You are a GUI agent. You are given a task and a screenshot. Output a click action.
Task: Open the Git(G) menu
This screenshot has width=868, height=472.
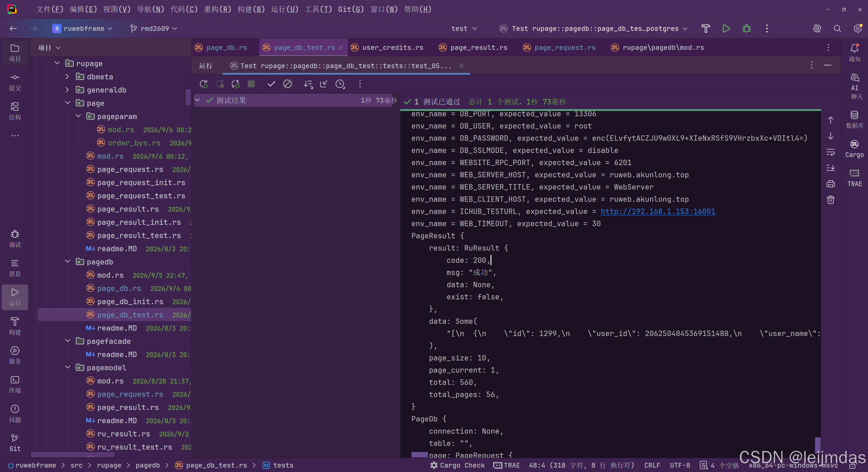coord(351,9)
